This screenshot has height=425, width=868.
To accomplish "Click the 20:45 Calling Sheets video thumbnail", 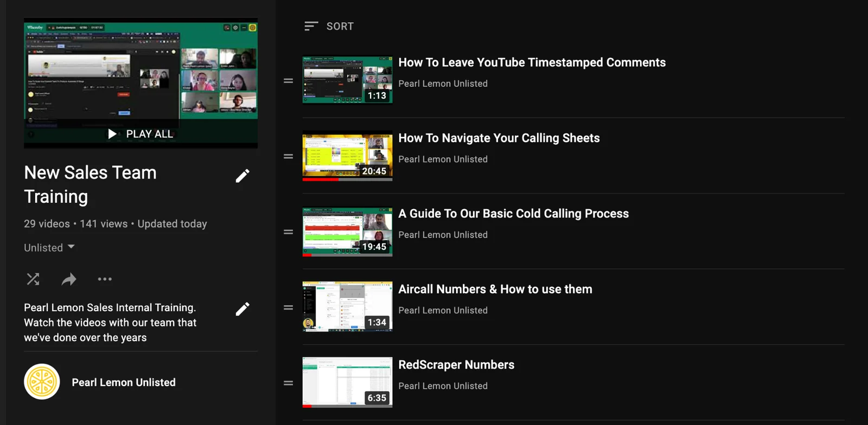I will pos(347,157).
